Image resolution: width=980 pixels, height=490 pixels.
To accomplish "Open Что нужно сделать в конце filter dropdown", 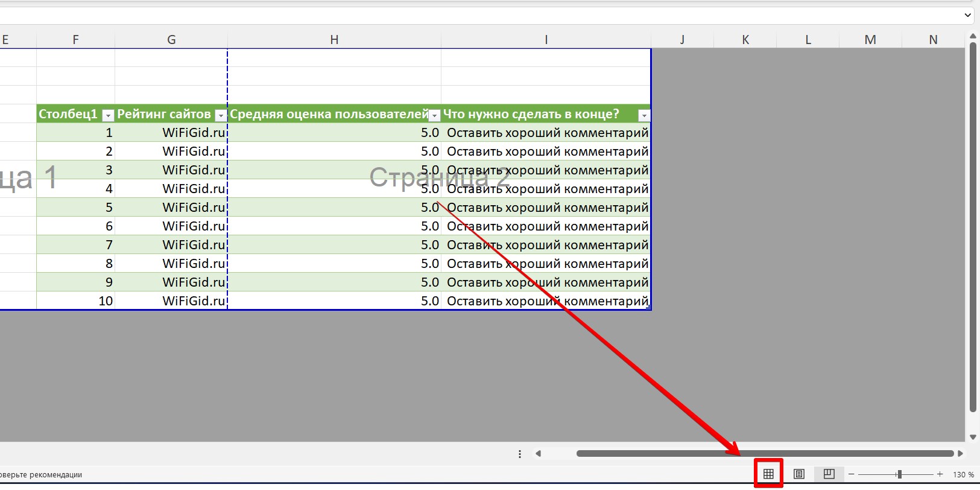I will [644, 115].
